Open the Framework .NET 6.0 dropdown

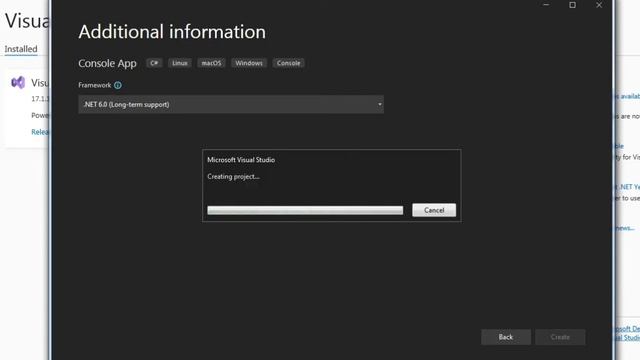(231, 104)
